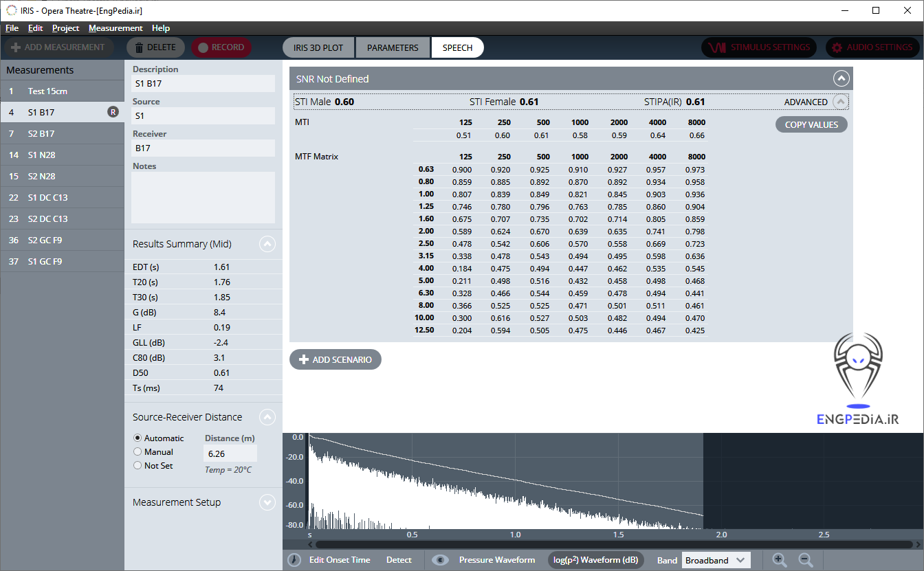Expand the Measurement Setup section
Viewport: 924px width, 571px height.
pos(267,502)
